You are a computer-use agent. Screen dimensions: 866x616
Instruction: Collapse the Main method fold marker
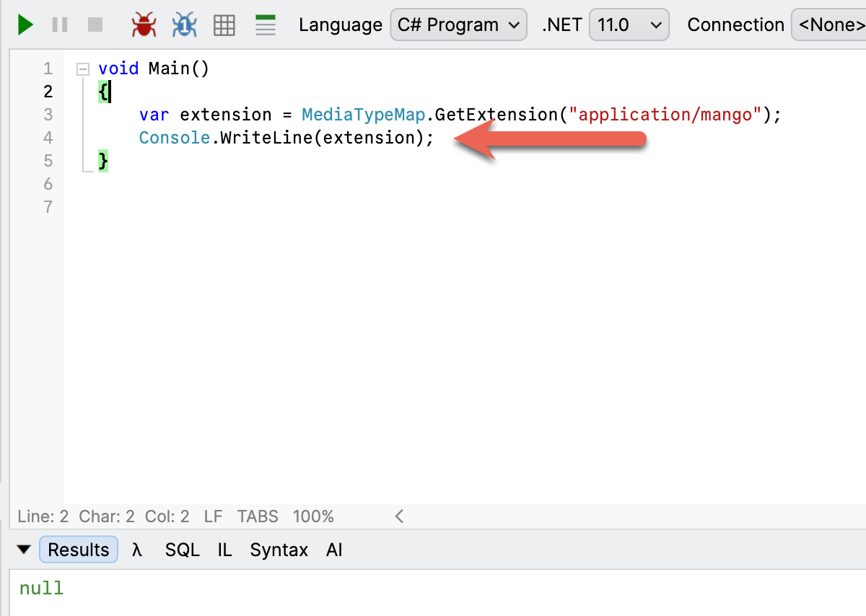click(83, 69)
